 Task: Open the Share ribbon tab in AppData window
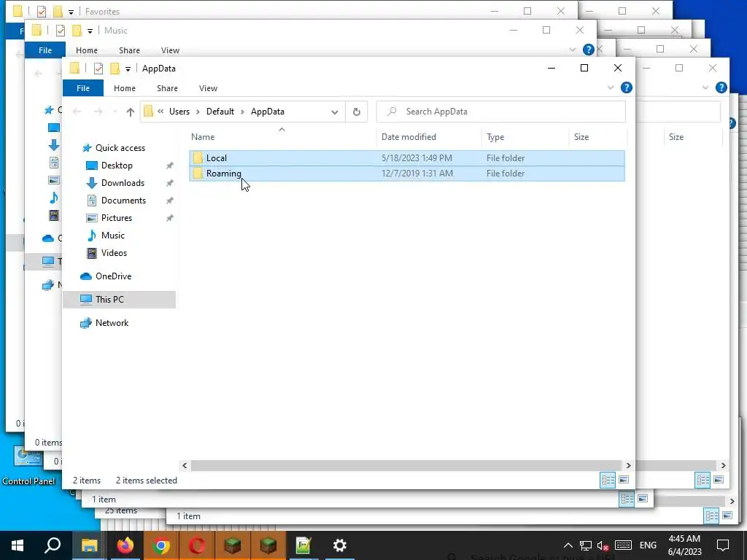167,88
